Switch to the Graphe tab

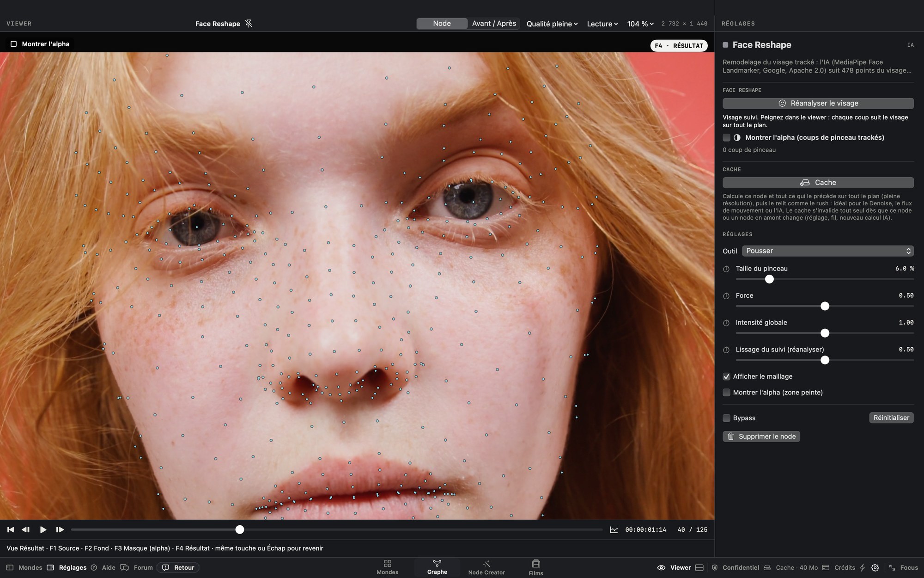(437, 567)
